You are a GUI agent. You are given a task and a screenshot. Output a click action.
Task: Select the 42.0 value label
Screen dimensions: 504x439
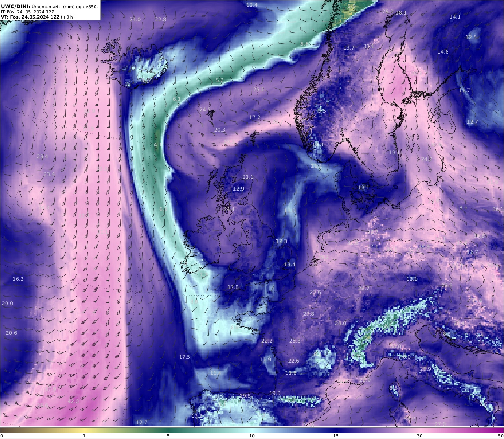coord(73,401)
